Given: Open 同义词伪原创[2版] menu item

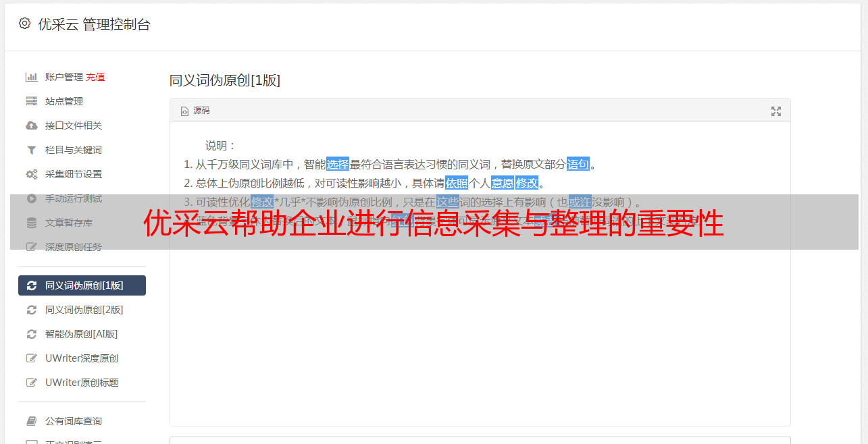Looking at the screenshot, I should click(82, 310).
